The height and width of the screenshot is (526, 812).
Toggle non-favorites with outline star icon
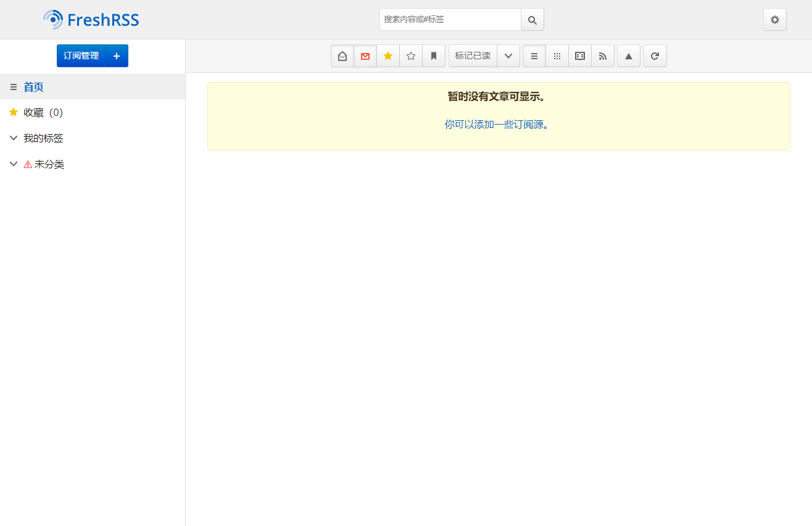click(411, 56)
